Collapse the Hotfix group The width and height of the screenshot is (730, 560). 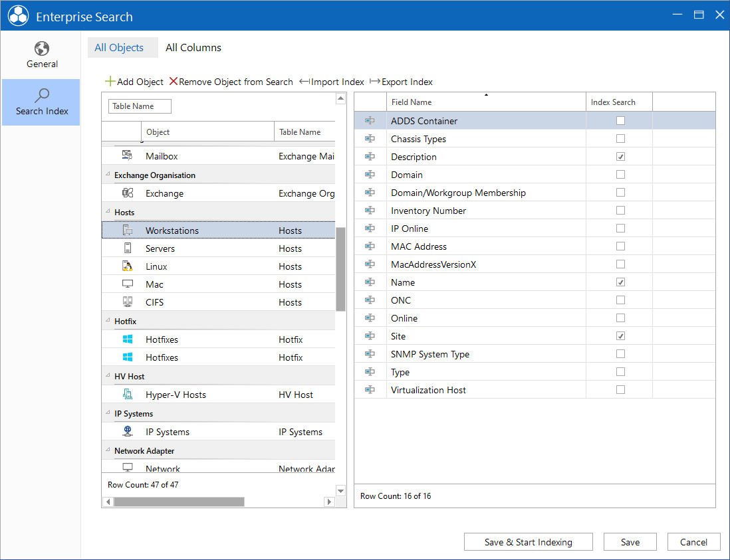click(108, 320)
